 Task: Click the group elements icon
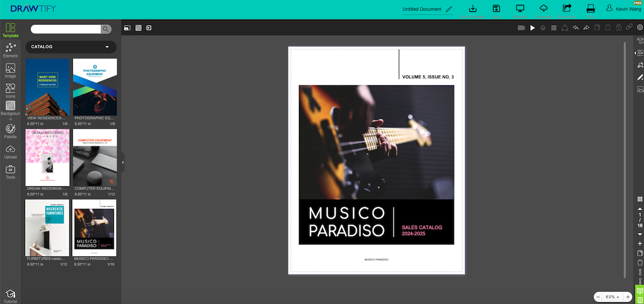[x=565, y=28]
